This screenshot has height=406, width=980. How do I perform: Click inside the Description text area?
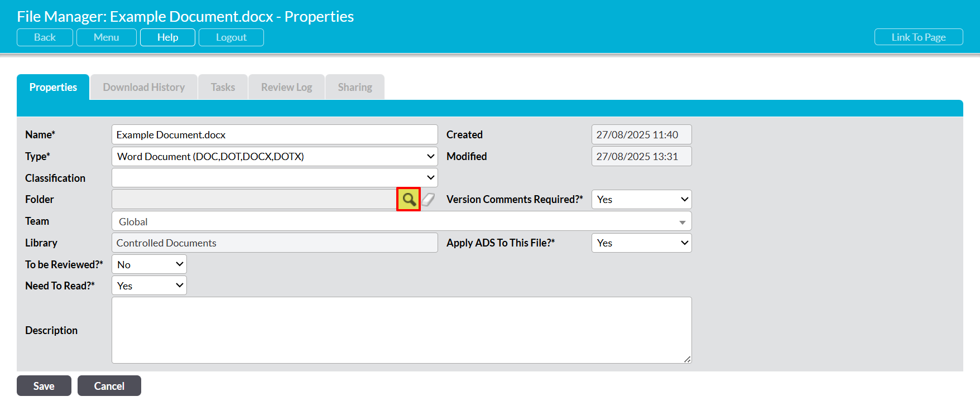[401, 330]
